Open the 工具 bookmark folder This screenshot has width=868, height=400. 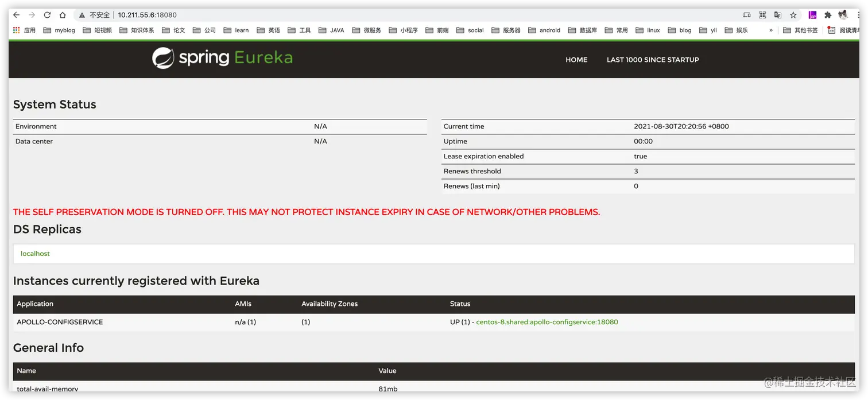(299, 30)
